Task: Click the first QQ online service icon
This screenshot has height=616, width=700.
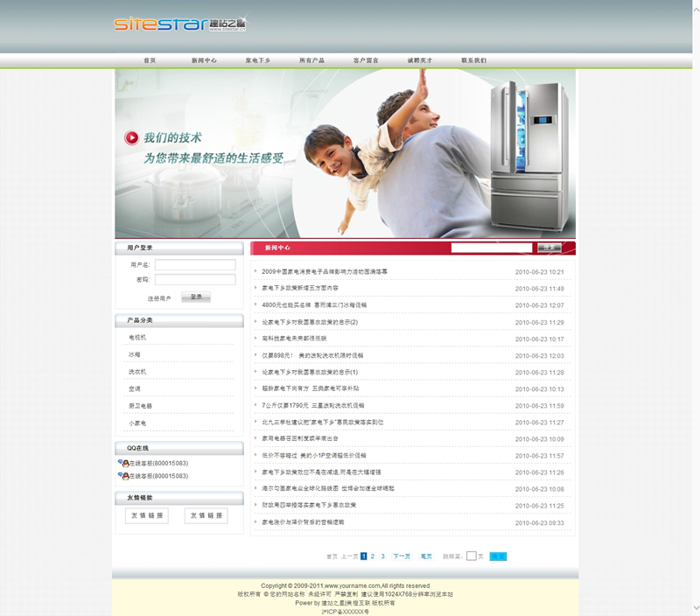Action: tap(122, 463)
